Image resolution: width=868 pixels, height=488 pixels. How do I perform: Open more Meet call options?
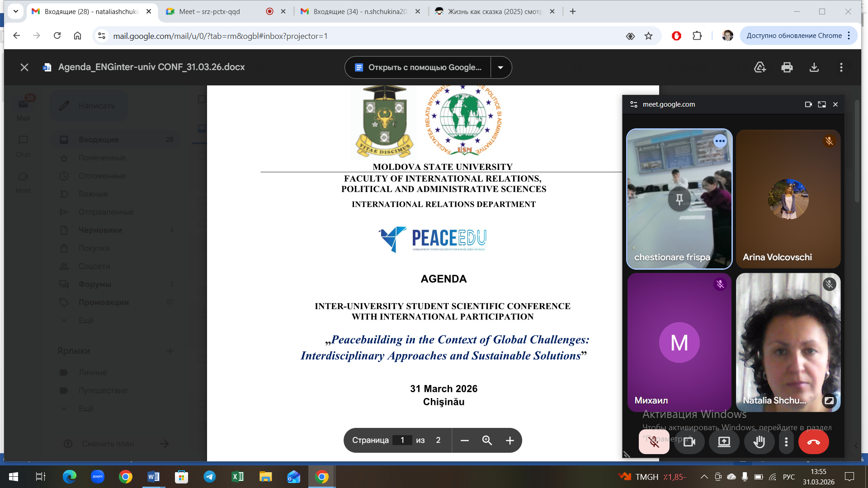[x=786, y=442]
